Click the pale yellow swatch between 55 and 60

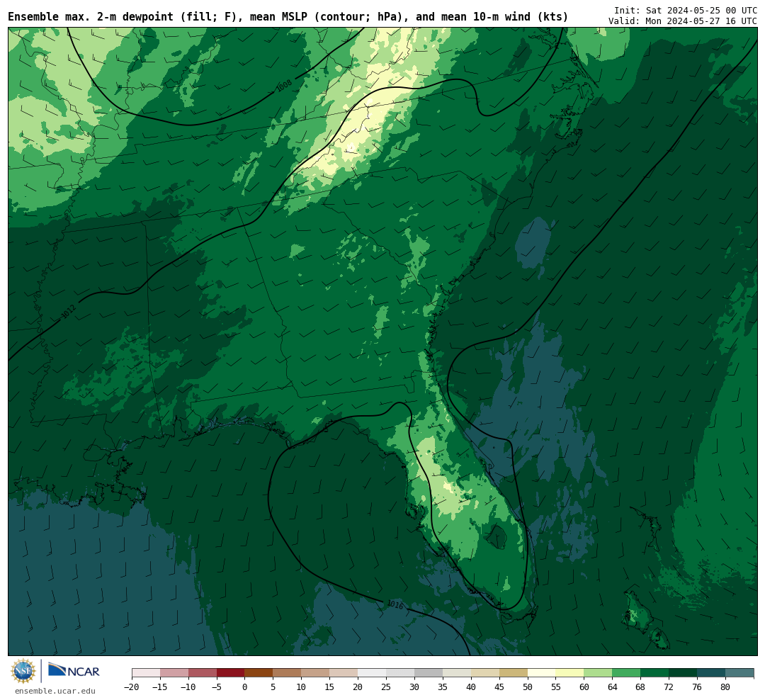(569, 673)
